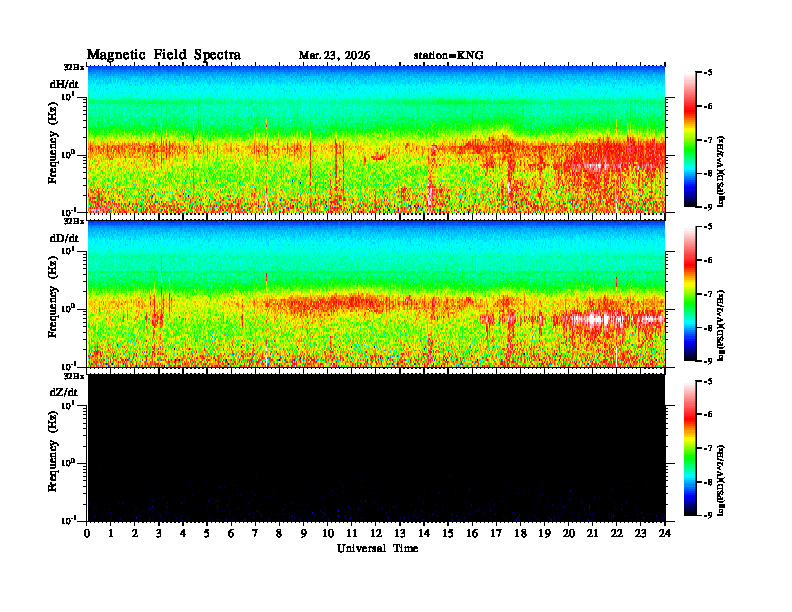Pick the color bar beside the dD/dt panel
Viewport: 792px width, 612px height.
point(689,294)
